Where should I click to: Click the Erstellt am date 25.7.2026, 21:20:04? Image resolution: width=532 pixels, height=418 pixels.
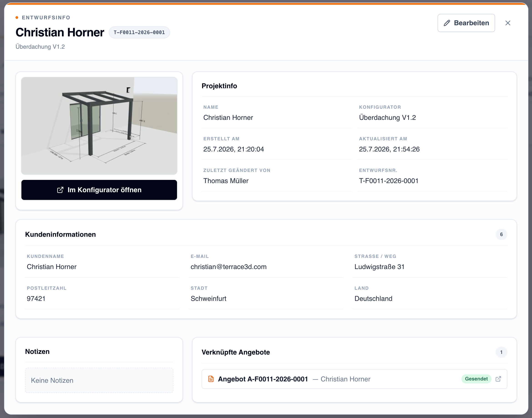233,149
